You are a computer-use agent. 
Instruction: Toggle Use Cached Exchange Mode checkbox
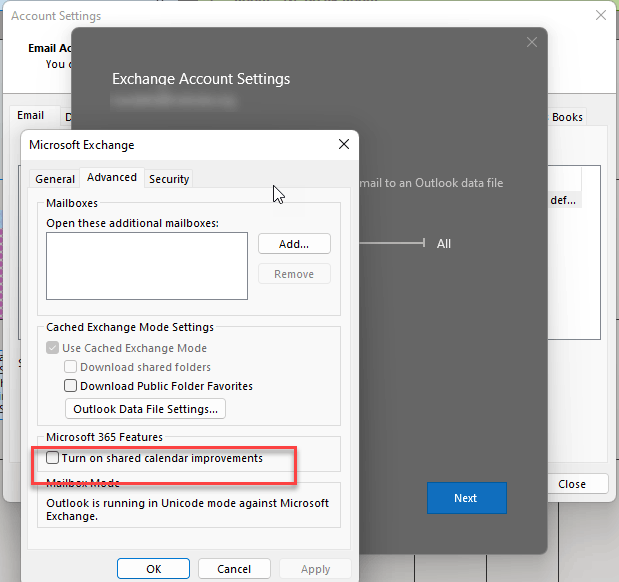[53, 348]
